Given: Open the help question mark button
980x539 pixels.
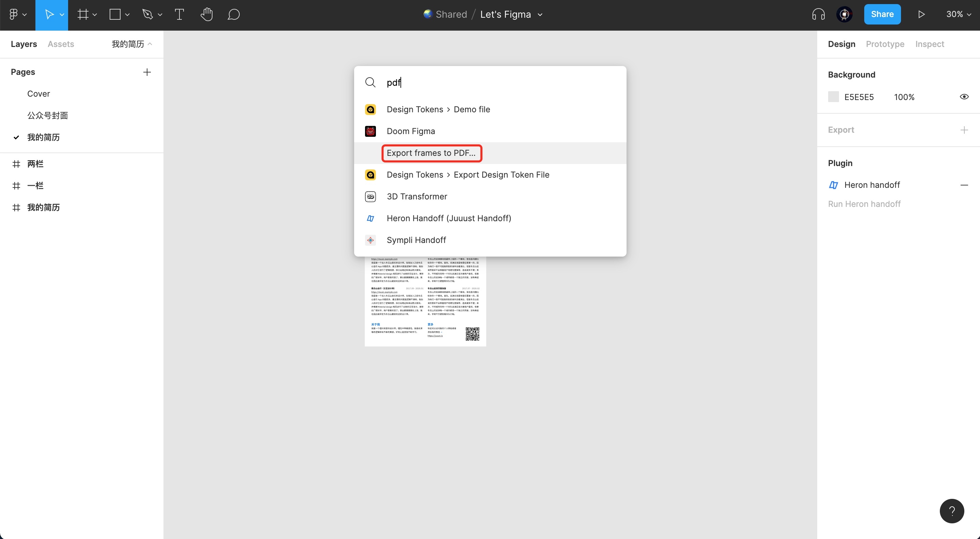Looking at the screenshot, I should pyautogui.click(x=951, y=511).
